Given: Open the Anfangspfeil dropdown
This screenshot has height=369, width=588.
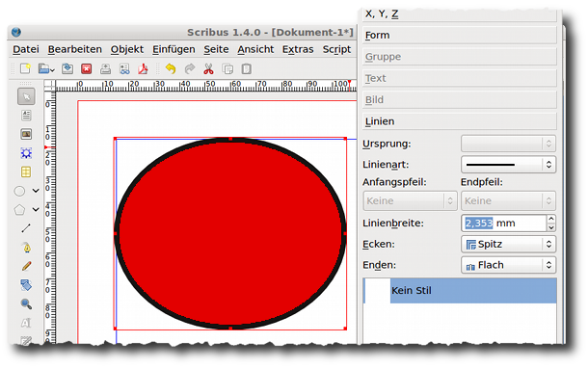Looking at the screenshot, I should (411, 200).
